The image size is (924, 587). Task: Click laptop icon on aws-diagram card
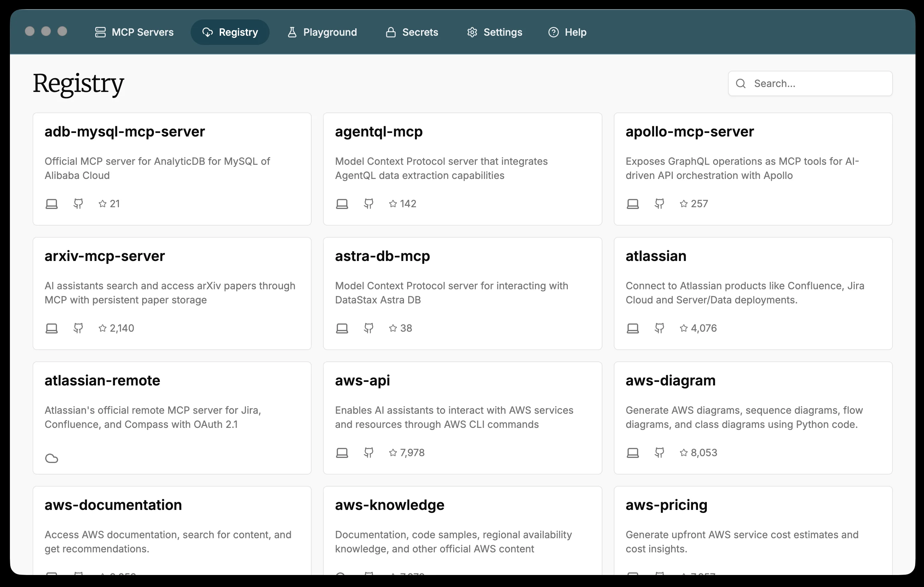click(x=633, y=453)
